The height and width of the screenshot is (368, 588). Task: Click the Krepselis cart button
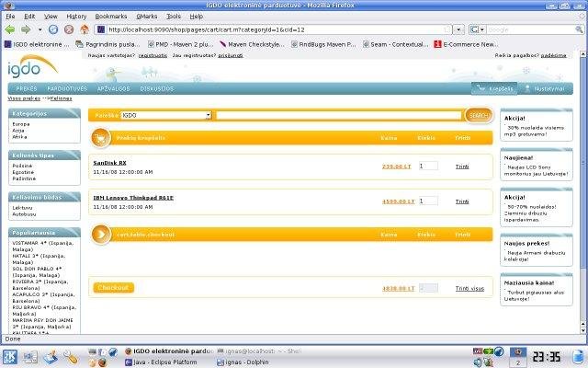(x=494, y=88)
